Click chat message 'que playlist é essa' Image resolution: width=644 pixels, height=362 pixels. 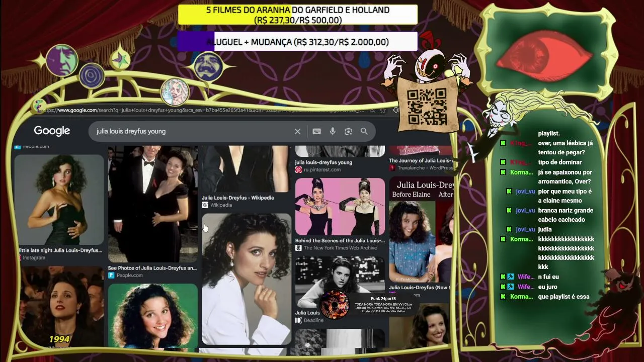pos(563,297)
